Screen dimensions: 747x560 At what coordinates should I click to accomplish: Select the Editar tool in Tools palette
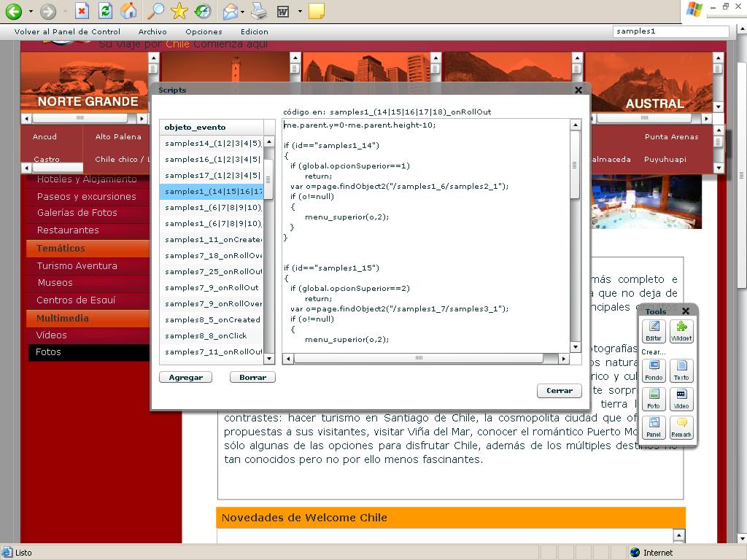654,330
